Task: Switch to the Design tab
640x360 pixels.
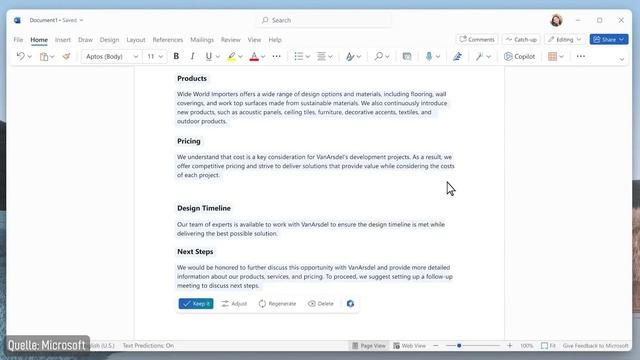Action: pyautogui.click(x=109, y=40)
